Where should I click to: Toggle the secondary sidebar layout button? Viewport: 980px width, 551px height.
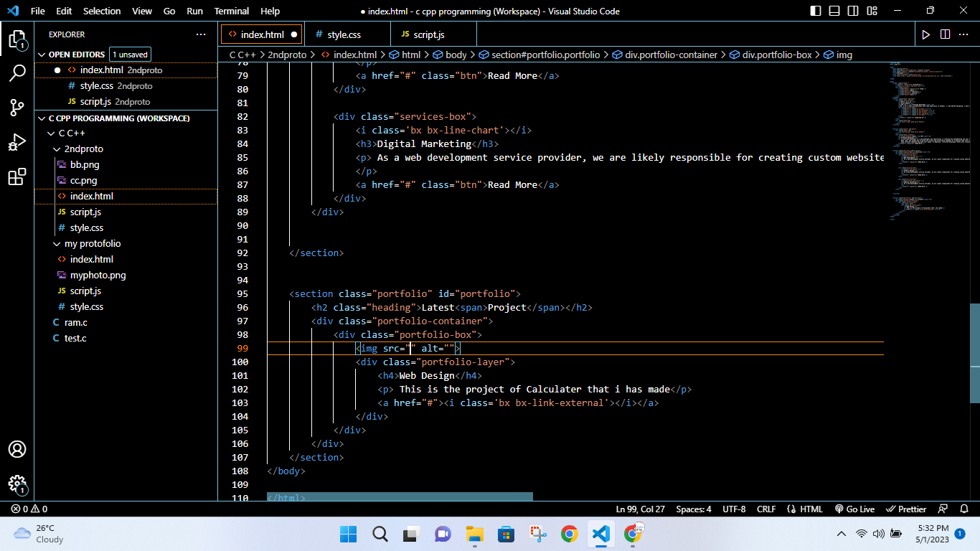(x=853, y=11)
